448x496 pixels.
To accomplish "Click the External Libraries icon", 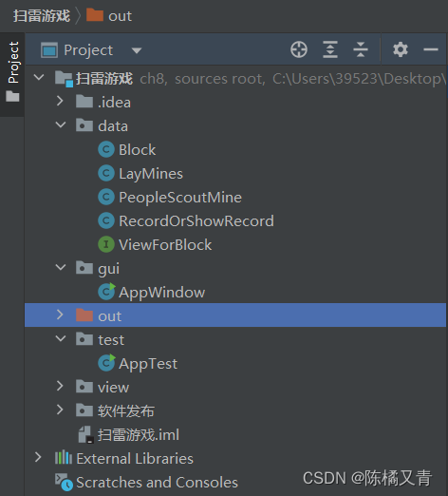I will coord(64,458).
